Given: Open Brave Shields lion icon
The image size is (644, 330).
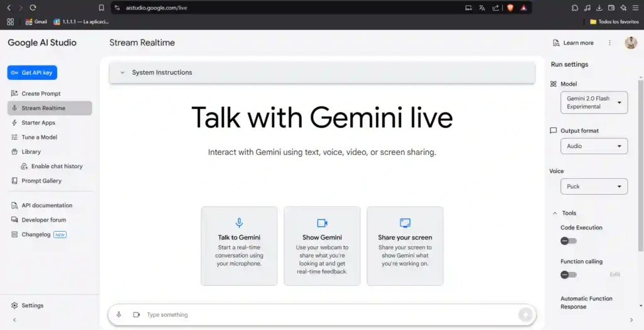Looking at the screenshot, I should (x=510, y=8).
